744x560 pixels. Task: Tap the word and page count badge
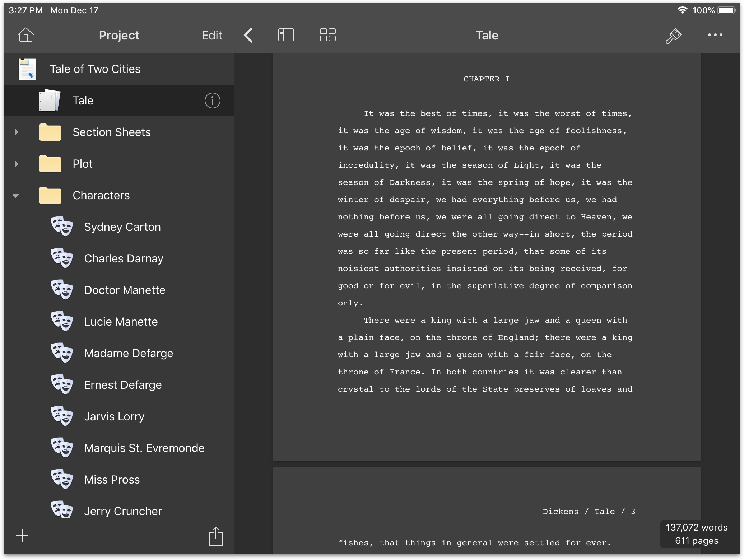coord(697,534)
